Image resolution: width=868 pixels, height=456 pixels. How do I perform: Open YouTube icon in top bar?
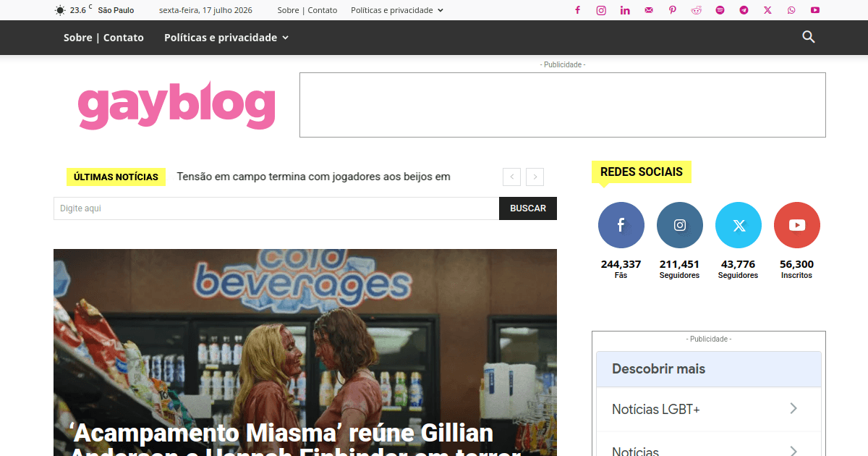[x=815, y=10]
